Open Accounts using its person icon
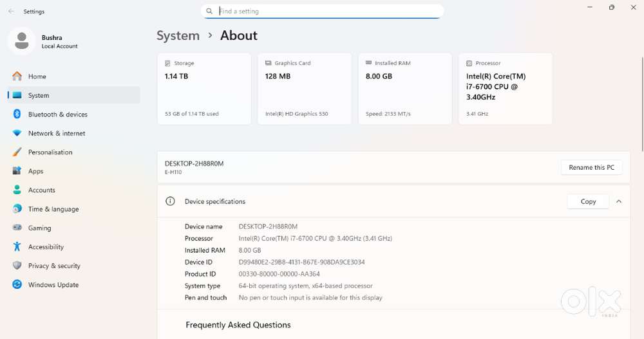The width and height of the screenshot is (644, 339). pyautogui.click(x=17, y=190)
